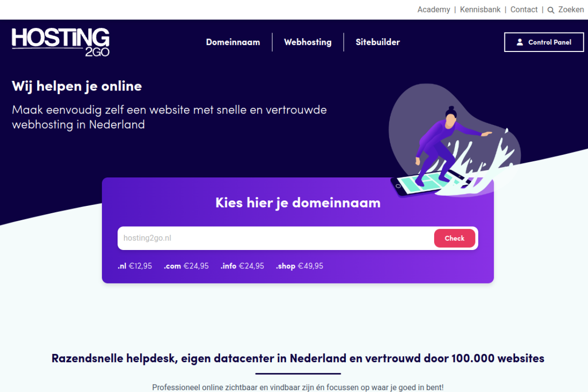Click the Hosting2GO logo
The image size is (588, 392).
61,42
